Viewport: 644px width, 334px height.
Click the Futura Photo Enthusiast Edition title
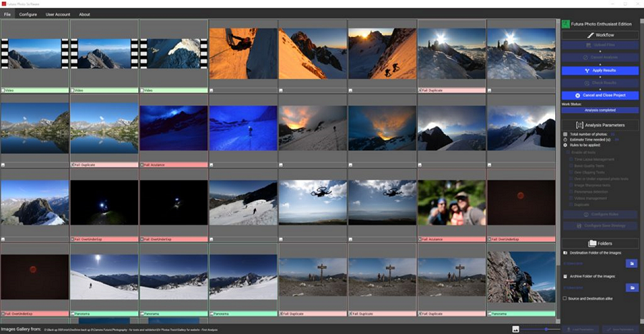click(601, 24)
